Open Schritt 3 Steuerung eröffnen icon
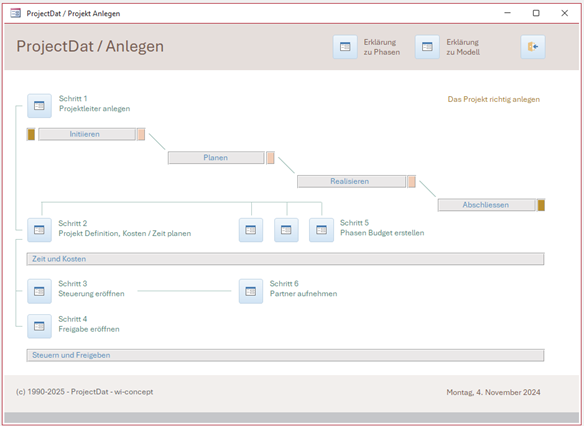The height and width of the screenshot is (426, 584). 39,291
